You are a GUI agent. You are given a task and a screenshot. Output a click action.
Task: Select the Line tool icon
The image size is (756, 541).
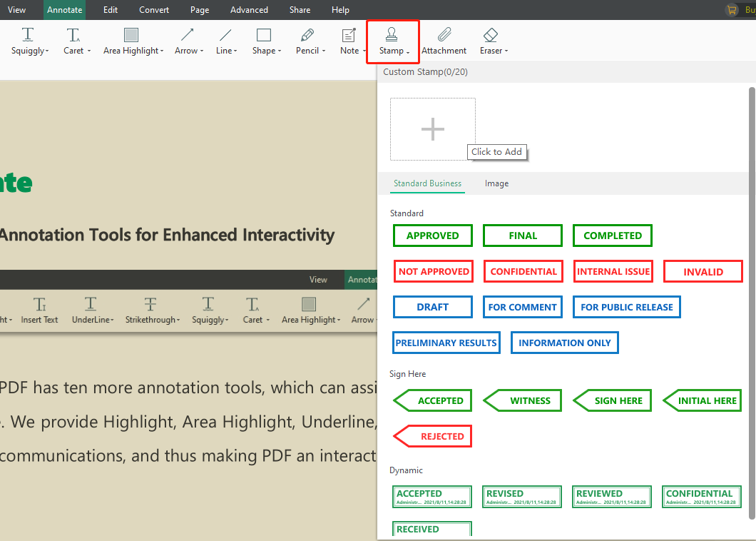pyautogui.click(x=225, y=35)
